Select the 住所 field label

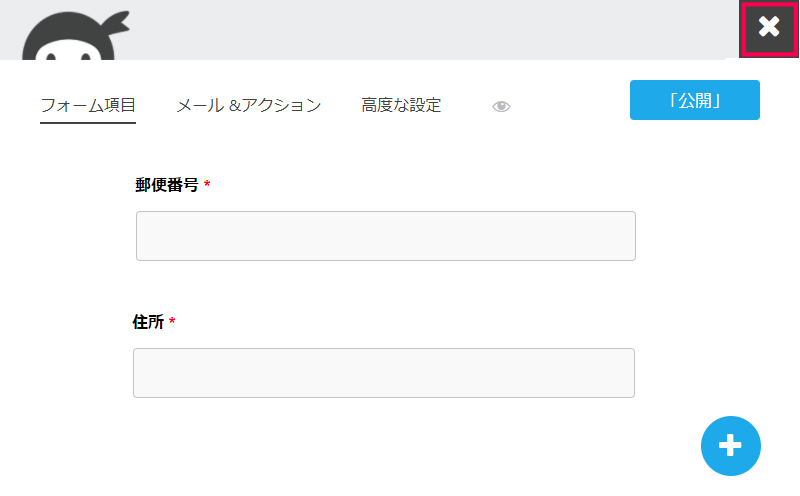[148, 322]
